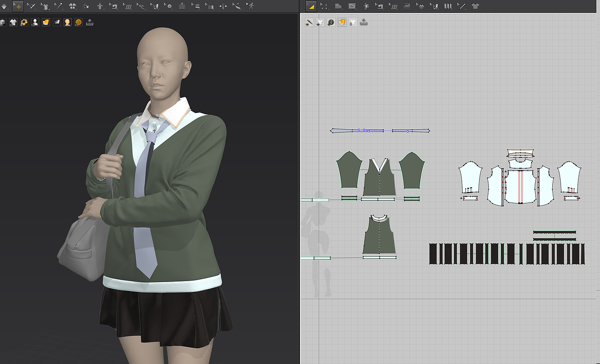600x364 pixels.
Task: Select the 3D gradient texture tool
Action: [x=210, y=6]
